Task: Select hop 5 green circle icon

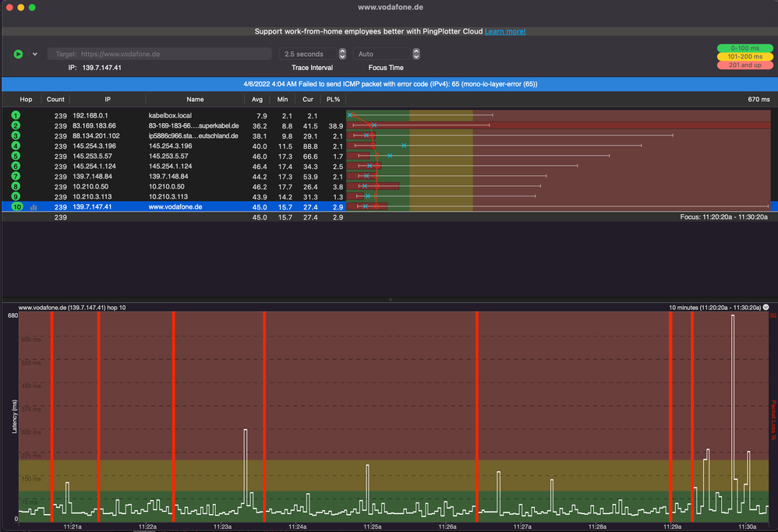Action: tap(16, 157)
